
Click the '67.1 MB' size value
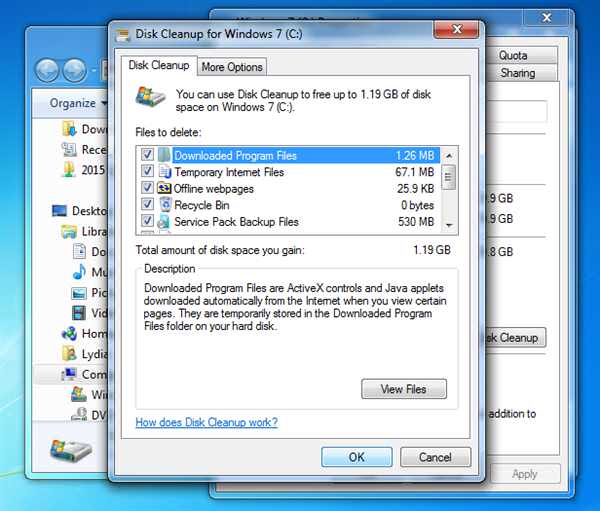point(415,172)
